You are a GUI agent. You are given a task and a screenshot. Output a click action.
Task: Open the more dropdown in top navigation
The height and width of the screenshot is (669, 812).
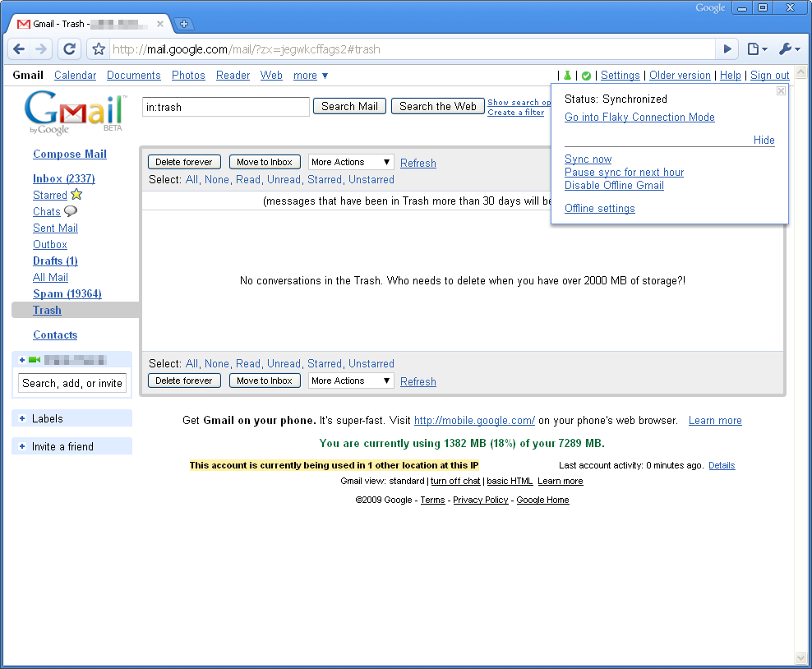pyautogui.click(x=310, y=76)
